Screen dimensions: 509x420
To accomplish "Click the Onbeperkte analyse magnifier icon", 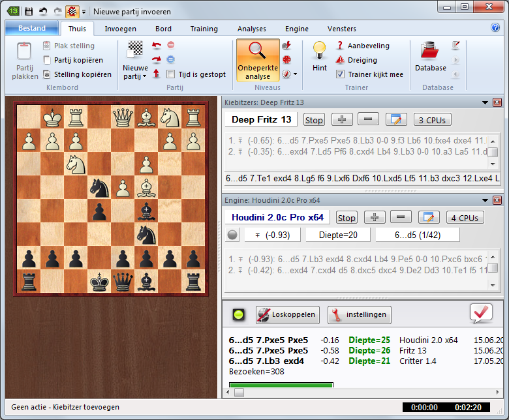I will coord(258,52).
